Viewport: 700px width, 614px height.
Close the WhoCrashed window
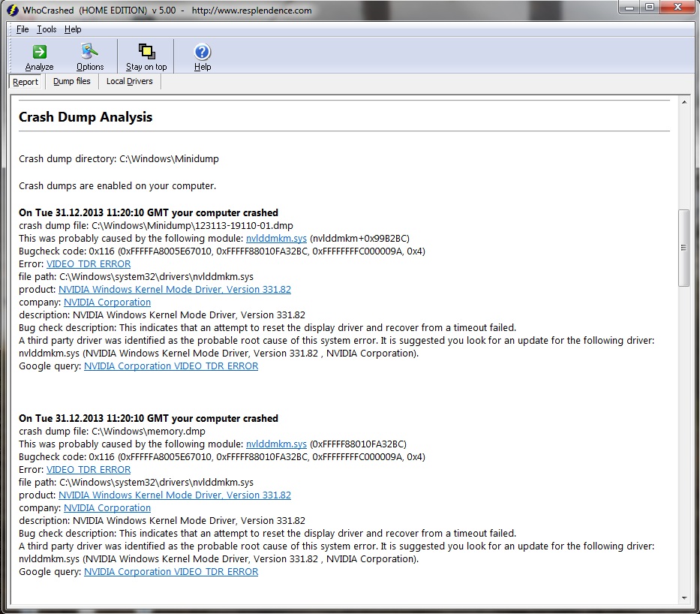[677, 8]
